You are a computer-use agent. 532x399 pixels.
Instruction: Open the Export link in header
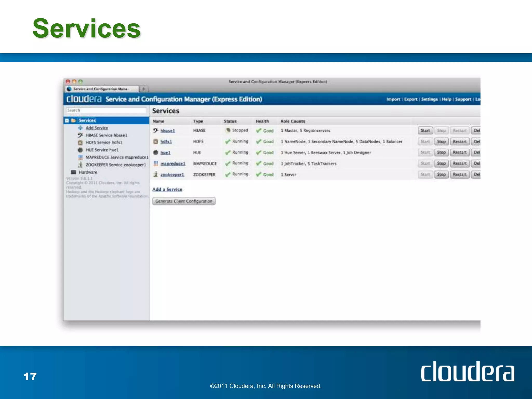click(x=411, y=99)
